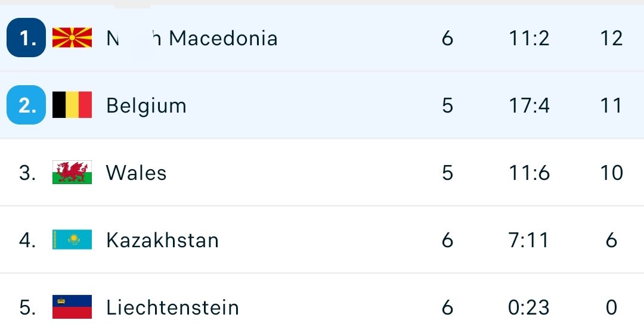
Task: Click the light blue rank 2 badge
Action: click(x=26, y=105)
